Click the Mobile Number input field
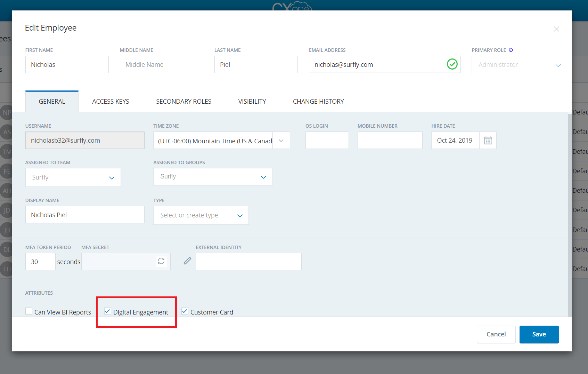588x374 pixels. (x=390, y=141)
